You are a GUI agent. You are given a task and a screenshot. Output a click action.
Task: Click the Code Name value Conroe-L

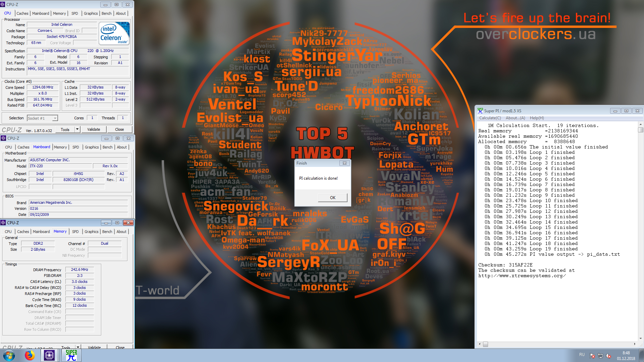click(x=45, y=31)
